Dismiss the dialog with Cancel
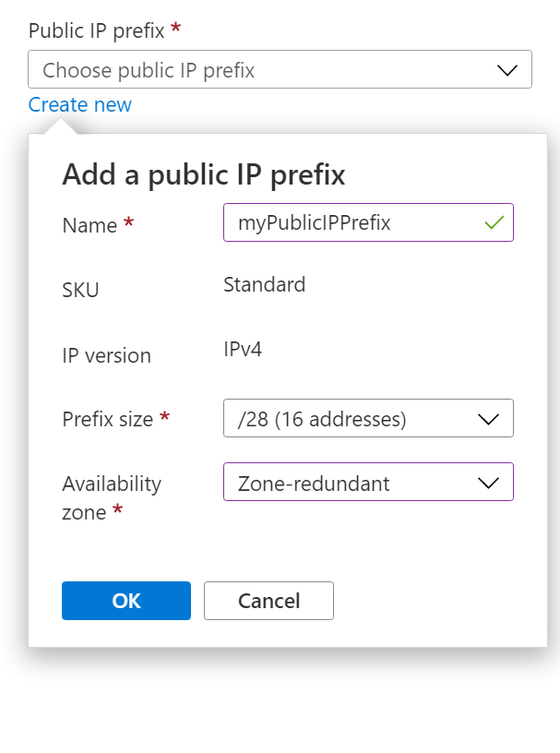The height and width of the screenshot is (753, 560). pyautogui.click(x=268, y=601)
